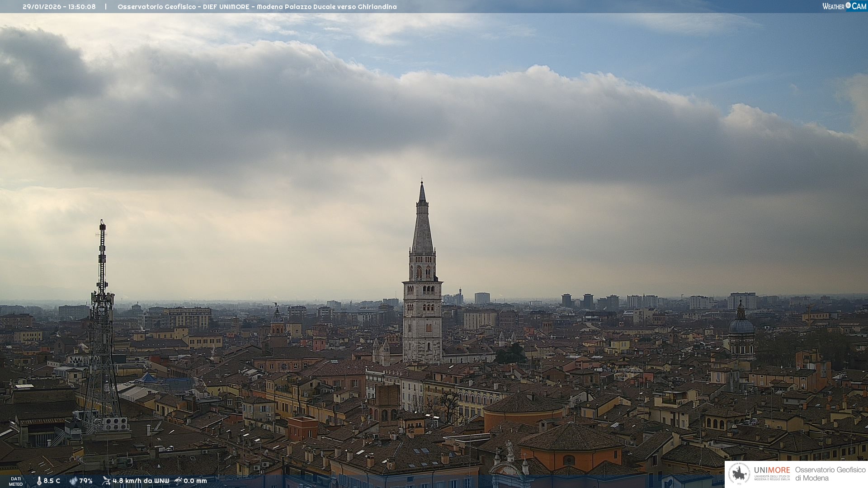Click the 8.5 C temperature reading
This screenshot has height=488, width=868.
52,481
